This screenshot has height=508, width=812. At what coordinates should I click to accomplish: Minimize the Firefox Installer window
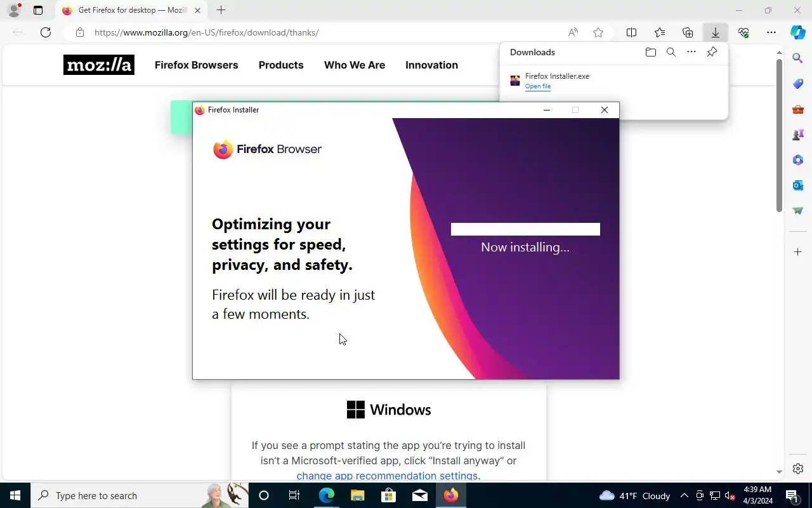coord(547,110)
